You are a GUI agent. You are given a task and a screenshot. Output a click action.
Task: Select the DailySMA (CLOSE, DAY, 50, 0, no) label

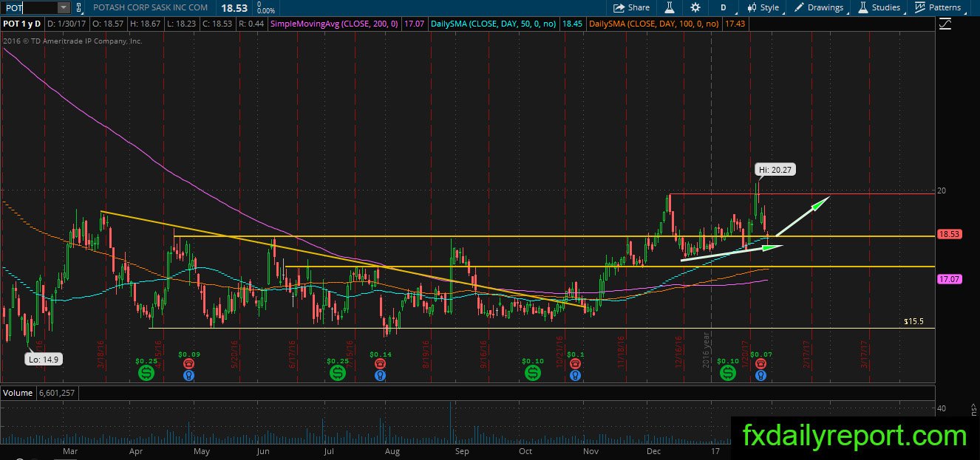[494, 24]
